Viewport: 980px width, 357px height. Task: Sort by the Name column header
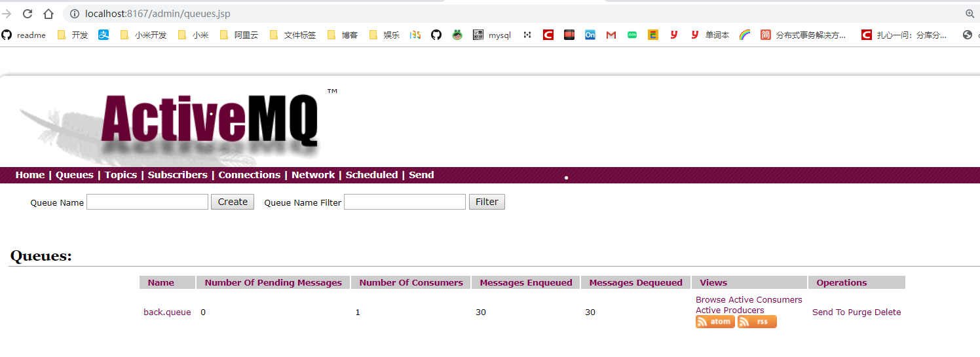pyautogui.click(x=161, y=283)
